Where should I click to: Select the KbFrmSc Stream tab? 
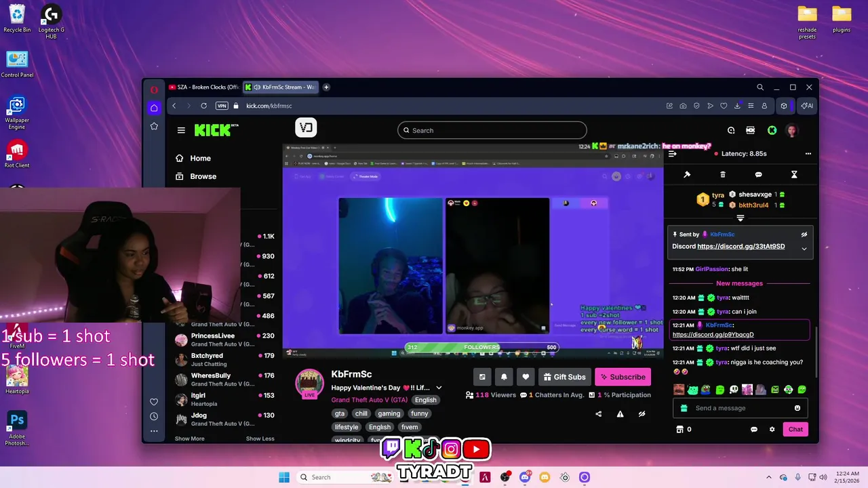click(281, 87)
